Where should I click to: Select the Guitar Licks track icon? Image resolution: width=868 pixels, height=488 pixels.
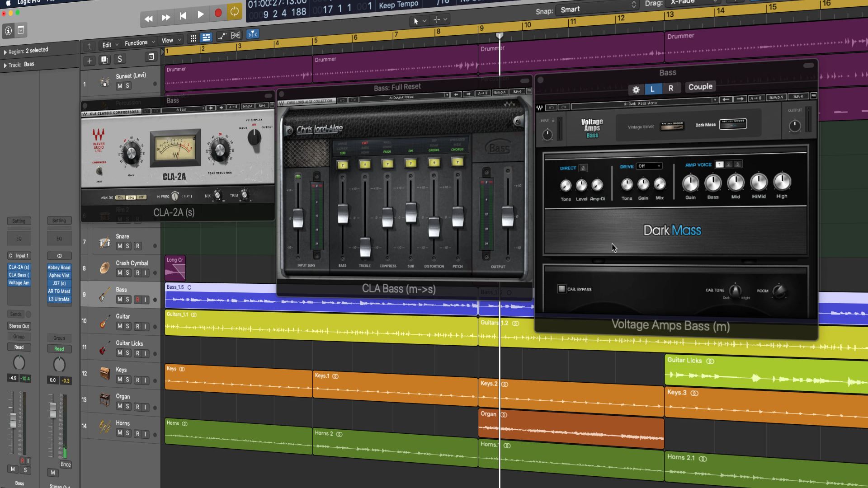(x=104, y=348)
